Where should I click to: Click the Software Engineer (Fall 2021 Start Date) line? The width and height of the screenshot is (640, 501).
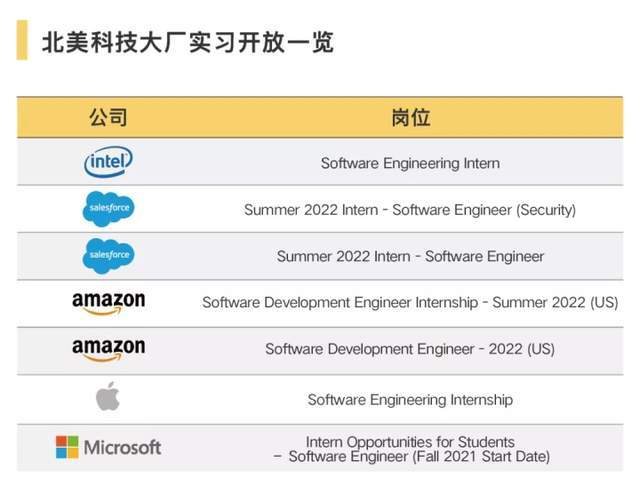coord(418,456)
